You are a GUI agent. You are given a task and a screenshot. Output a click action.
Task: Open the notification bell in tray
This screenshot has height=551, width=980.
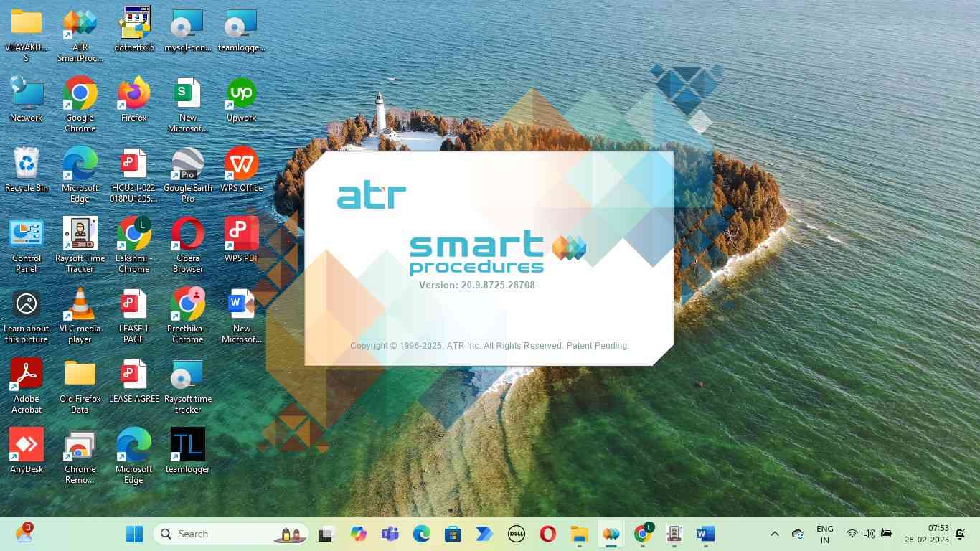tap(961, 534)
